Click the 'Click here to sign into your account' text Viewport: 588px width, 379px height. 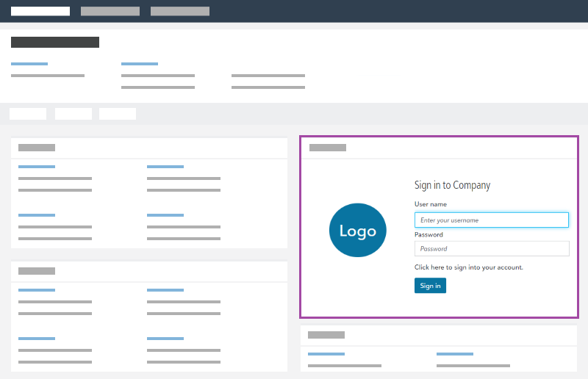pos(468,267)
